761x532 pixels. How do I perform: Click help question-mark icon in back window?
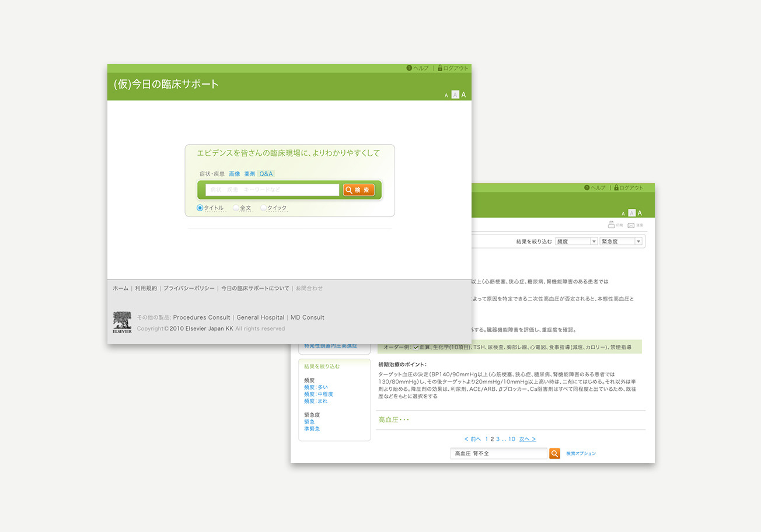(587, 188)
